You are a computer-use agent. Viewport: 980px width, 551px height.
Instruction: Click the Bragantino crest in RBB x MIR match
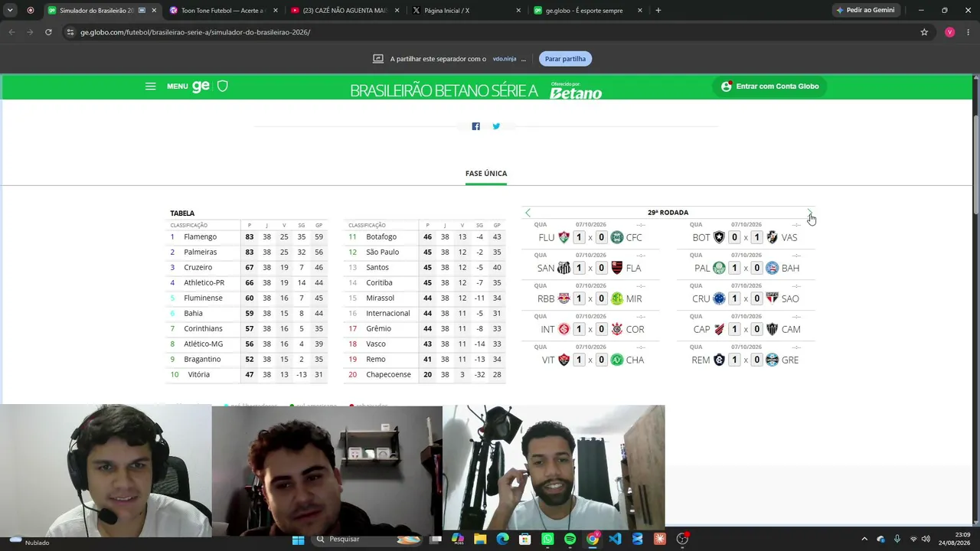click(x=564, y=298)
